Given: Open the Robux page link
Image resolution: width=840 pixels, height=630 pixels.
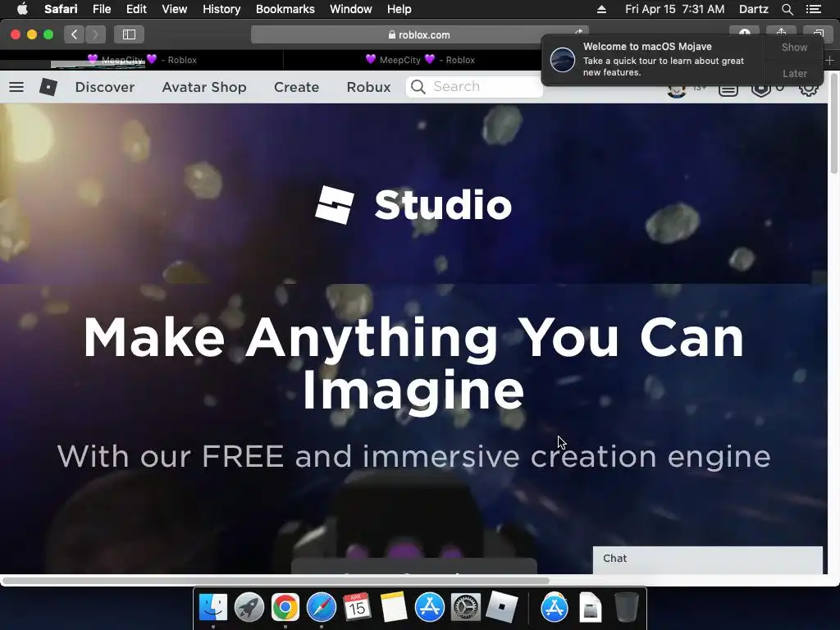Looking at the screenshot, I should point(368,87).
